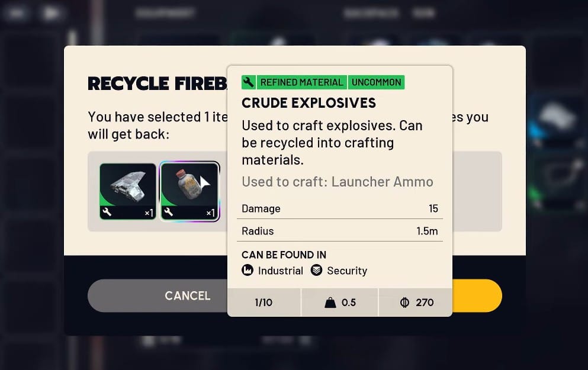Click the Radius stat row
The image size is (588, 370).
click(340, 231)
